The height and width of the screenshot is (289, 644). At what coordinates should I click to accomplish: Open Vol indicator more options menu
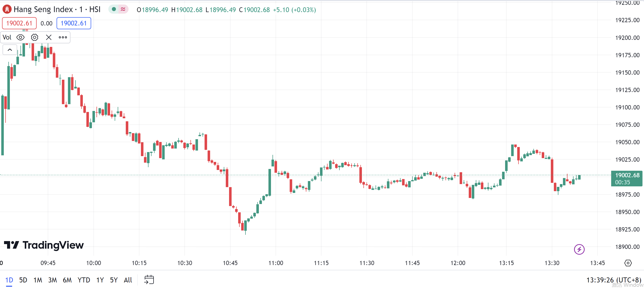(63, 37)
